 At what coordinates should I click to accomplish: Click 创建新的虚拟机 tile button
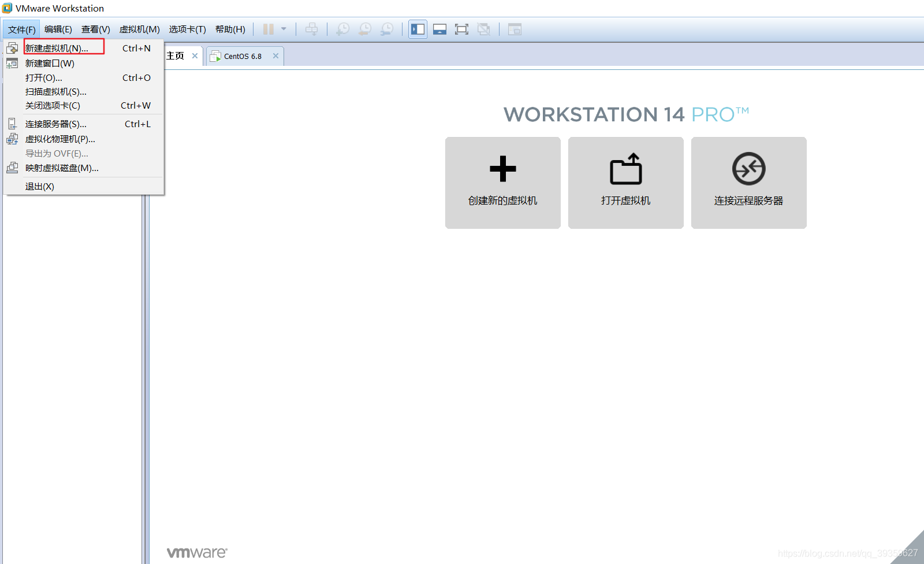tap(503, 183)
